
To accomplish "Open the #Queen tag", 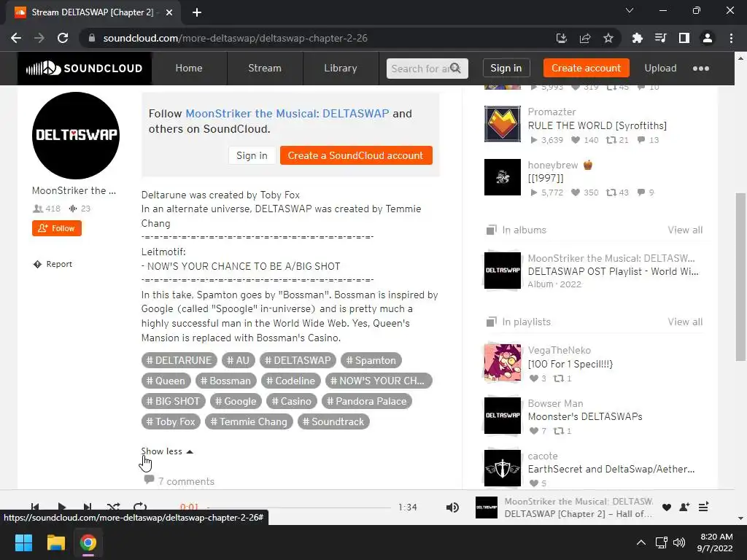I will click(x=166, y=381).
